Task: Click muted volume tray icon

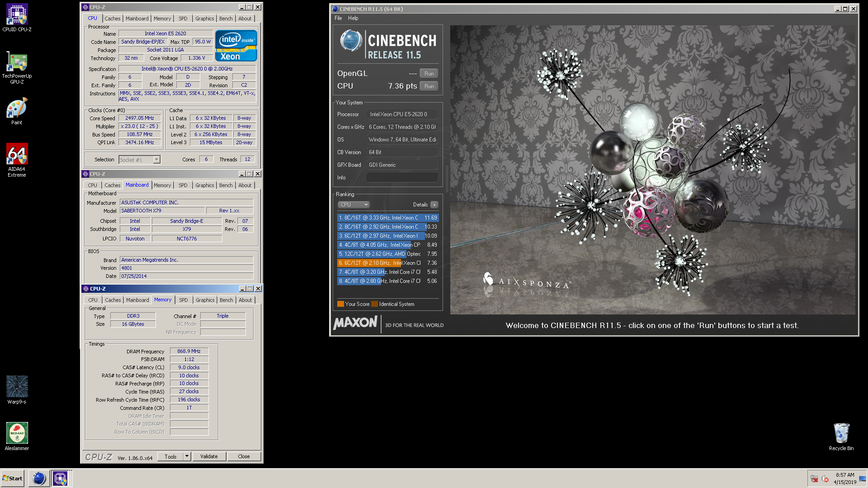Action: 825,479
